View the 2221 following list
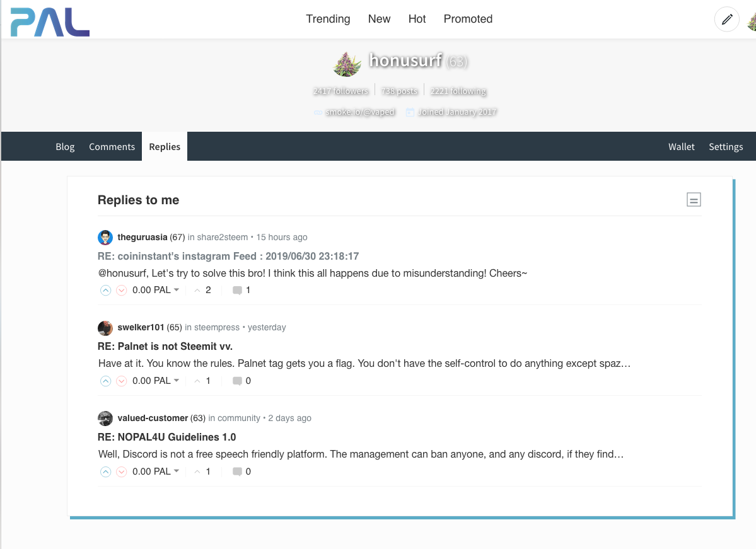 458,91
